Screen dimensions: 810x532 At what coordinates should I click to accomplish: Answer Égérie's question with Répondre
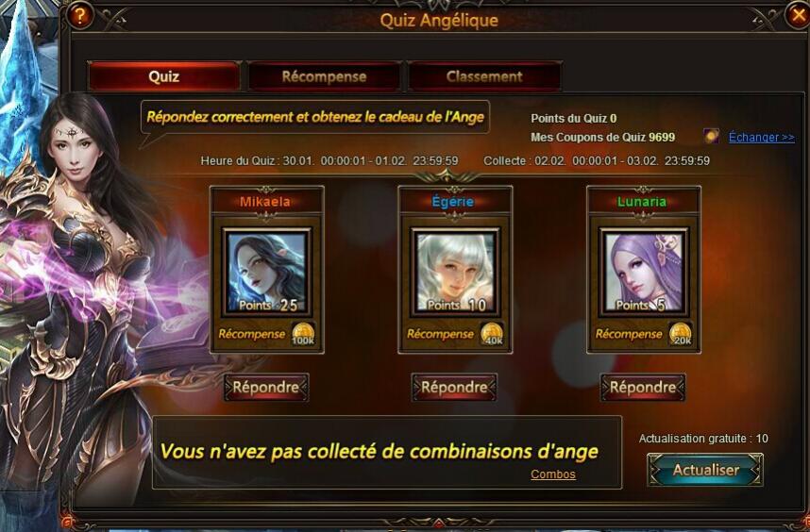(455, 388)
